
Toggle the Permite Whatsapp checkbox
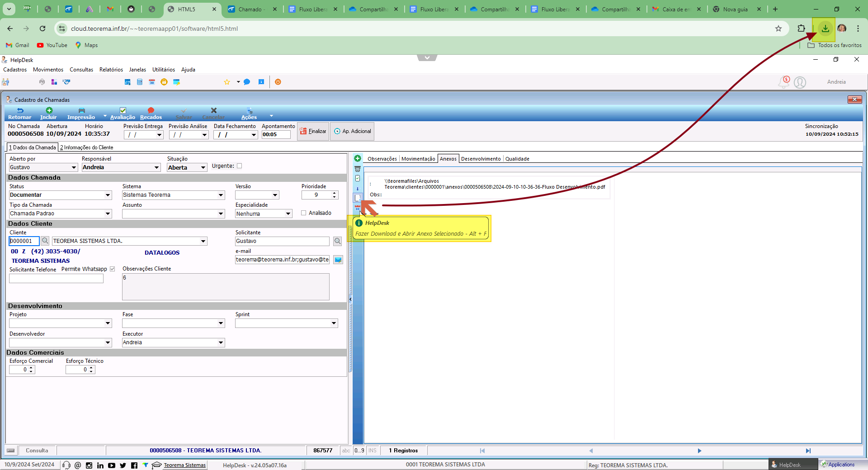click(113, 269)
